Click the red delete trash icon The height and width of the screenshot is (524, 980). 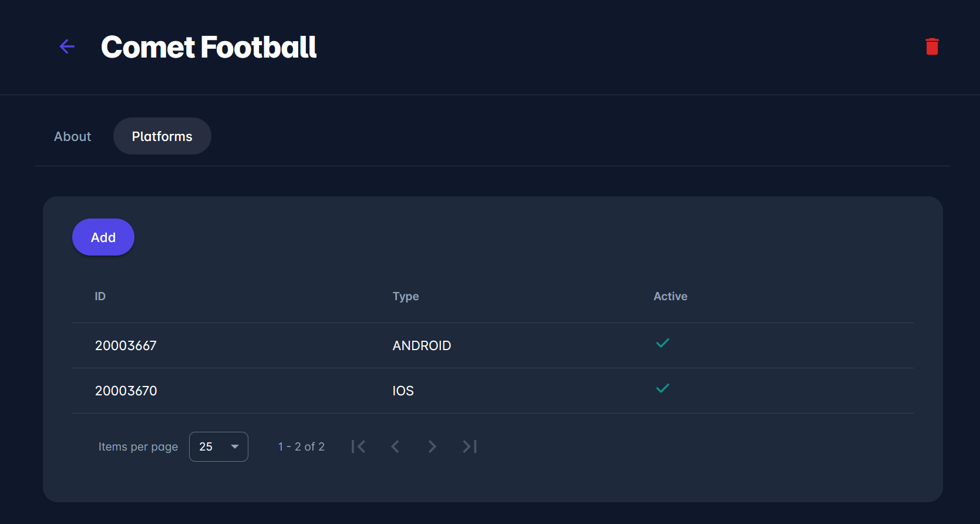click(x=932, y=46)
